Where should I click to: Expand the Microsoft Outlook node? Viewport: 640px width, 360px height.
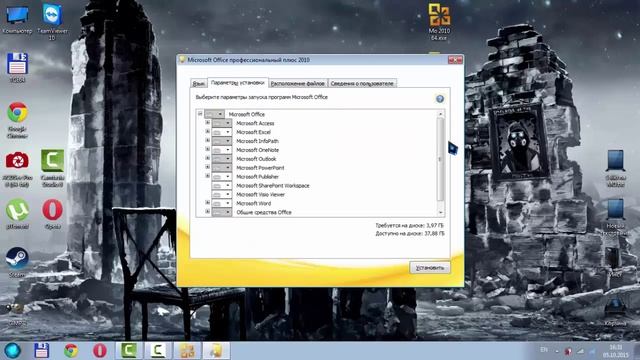pyautogui.click(x=207, y=158)
